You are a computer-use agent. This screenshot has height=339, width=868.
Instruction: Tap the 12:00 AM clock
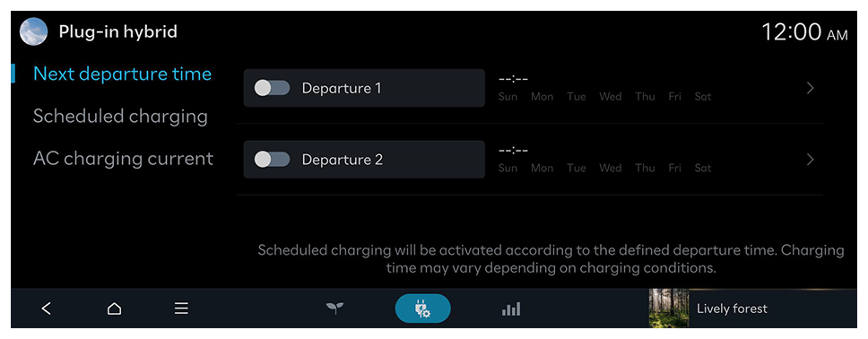pos(804,32)
